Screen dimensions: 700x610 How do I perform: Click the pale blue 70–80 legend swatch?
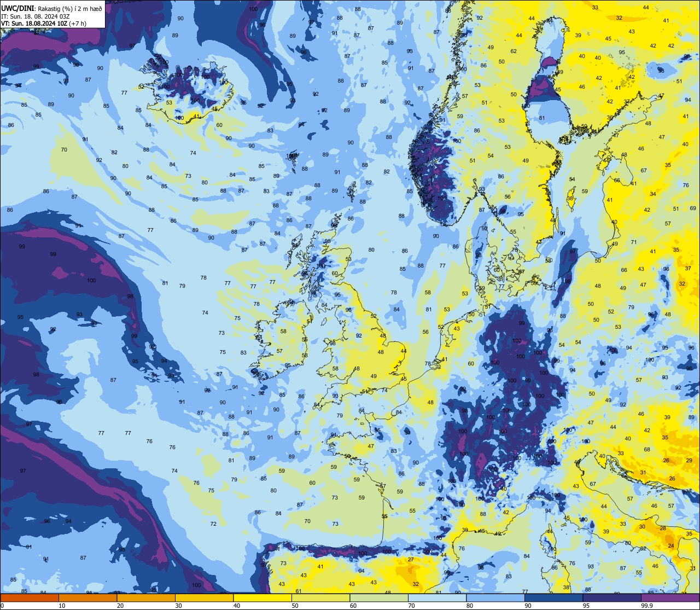pos(437,597)
